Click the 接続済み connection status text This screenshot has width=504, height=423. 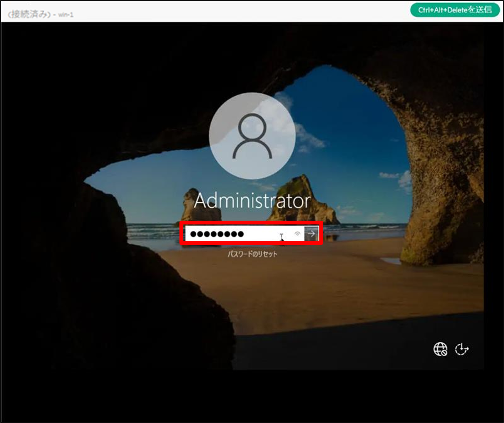point(29,15)
